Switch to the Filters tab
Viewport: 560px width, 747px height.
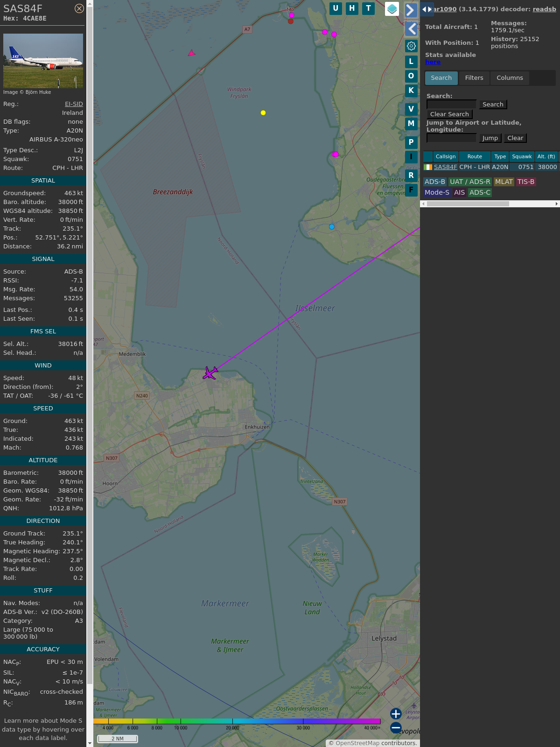[474, 78]
